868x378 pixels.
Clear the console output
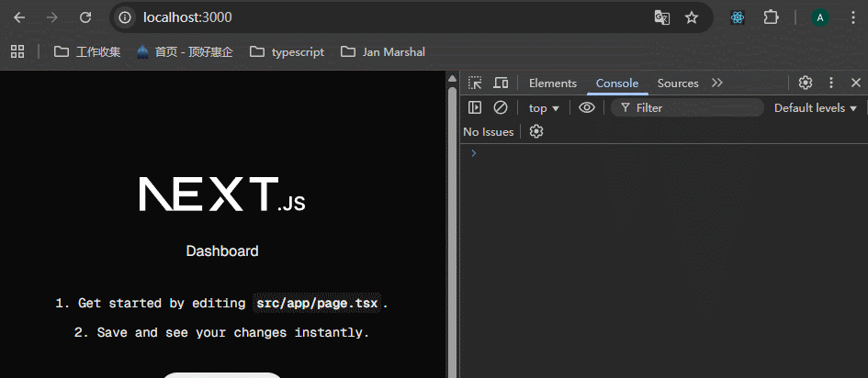[x=501, y=108]
